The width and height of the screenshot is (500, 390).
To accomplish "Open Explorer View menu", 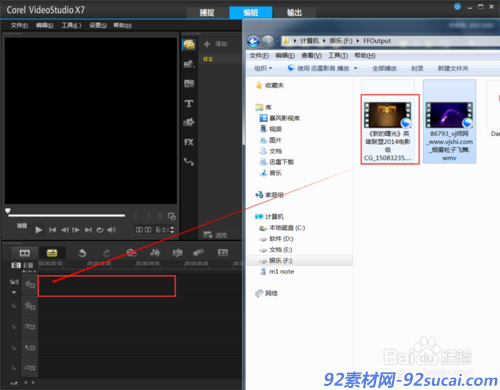I will (x=311, y=56).
